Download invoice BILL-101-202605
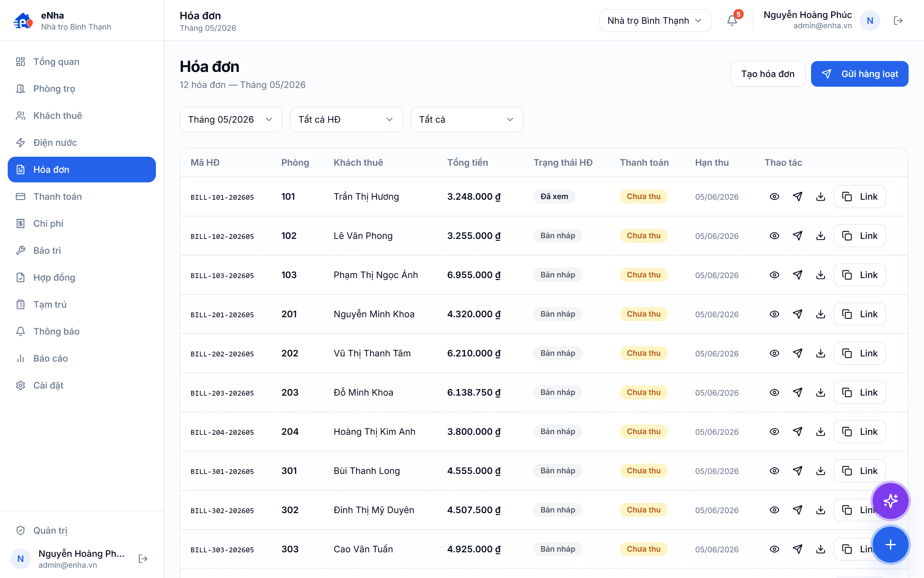This screenshot has width=924, height=578. [820, 197]
